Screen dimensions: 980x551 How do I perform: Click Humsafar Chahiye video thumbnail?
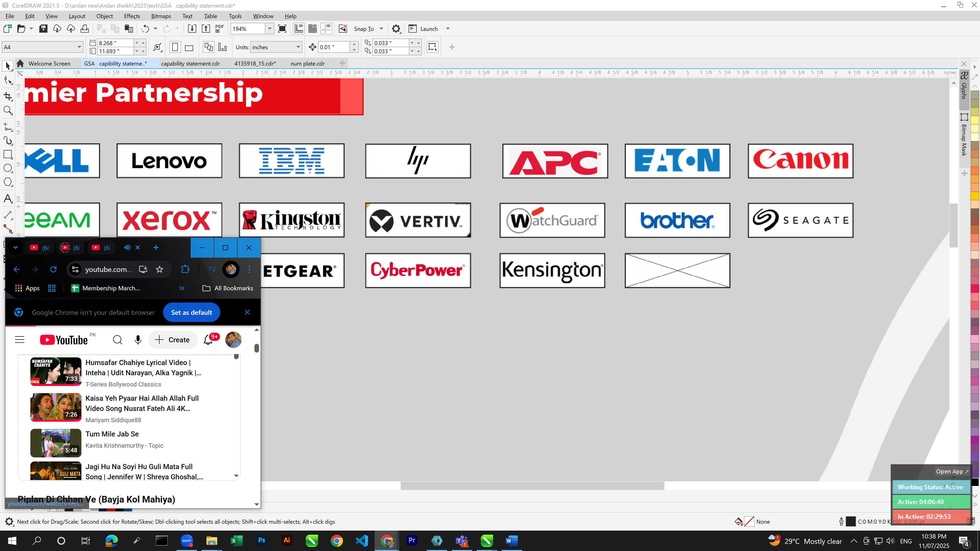click(56, 371)
